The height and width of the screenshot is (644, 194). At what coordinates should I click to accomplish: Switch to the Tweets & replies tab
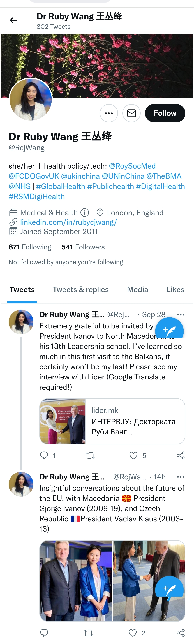[x=81, y=290]
